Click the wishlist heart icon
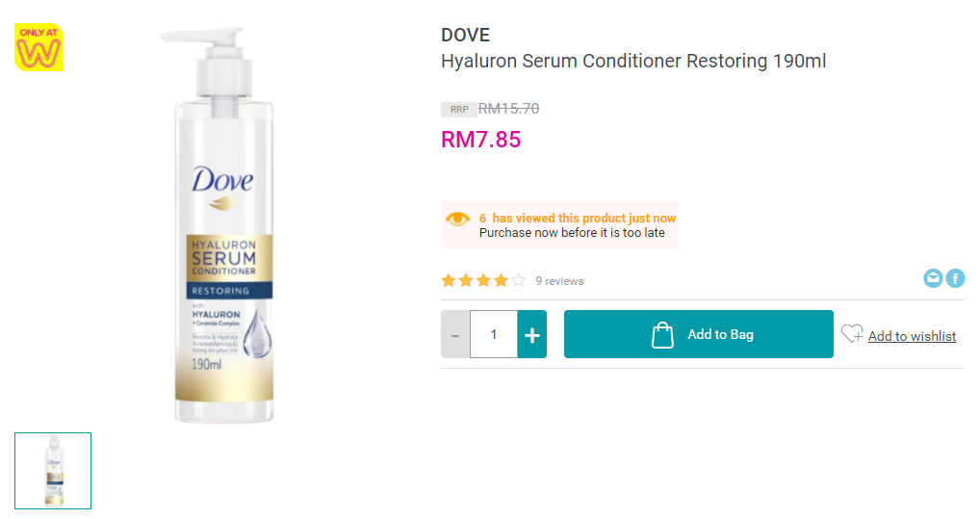The image size is (980, 519). pyautogui.click(x=852, y=334)
